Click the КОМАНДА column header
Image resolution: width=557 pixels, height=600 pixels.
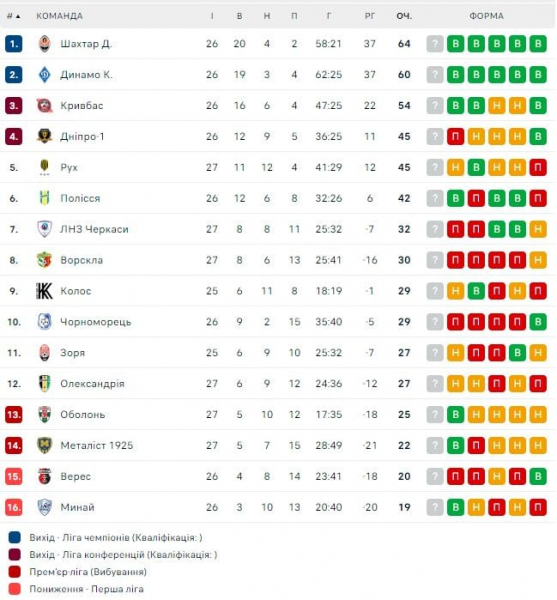click(x=59, y=16)
